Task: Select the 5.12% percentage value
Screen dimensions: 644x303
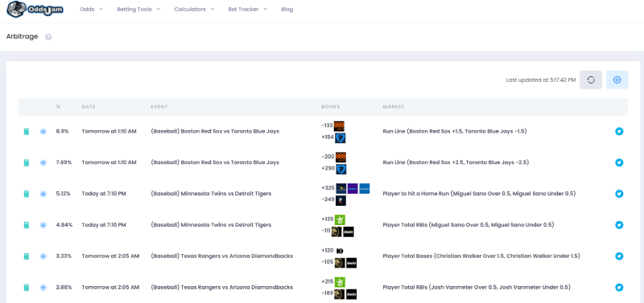Action: pyautogui.click(x=64, y=194)
